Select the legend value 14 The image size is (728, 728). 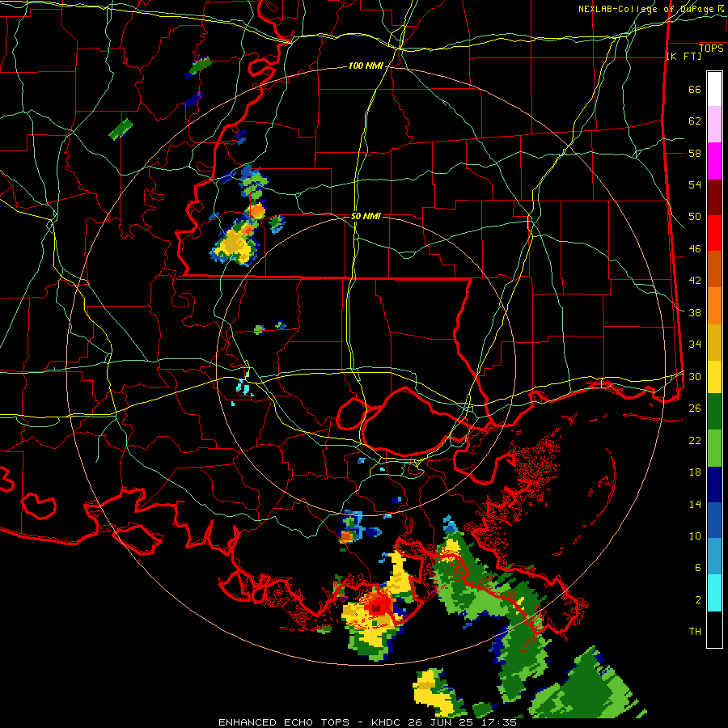click(x=695, y=504)
